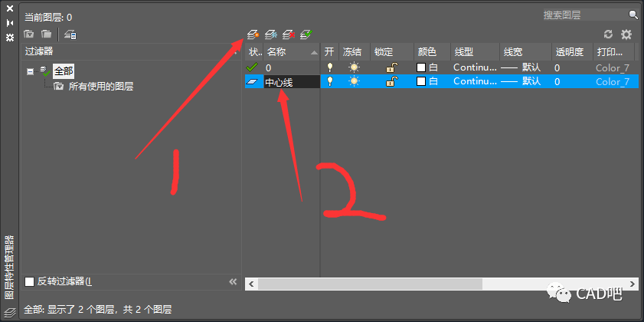Image resolution: width=644 pixels, height=322 pixels.
Task: Refresh the layer list
Action: (609, 34)
